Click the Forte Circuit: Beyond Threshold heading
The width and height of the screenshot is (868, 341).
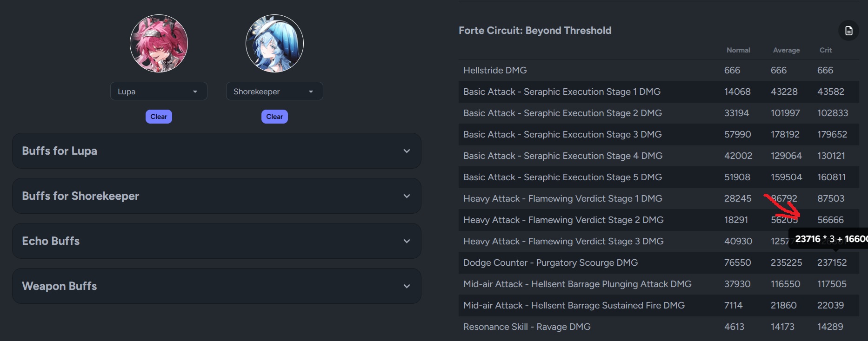click(535, 31)
